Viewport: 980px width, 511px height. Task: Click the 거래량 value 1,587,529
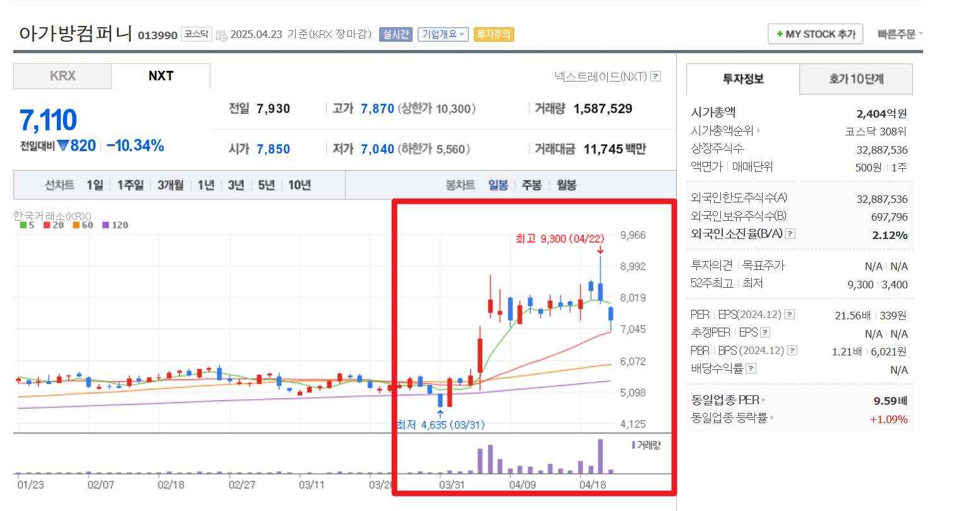click(x=603, y=109)
